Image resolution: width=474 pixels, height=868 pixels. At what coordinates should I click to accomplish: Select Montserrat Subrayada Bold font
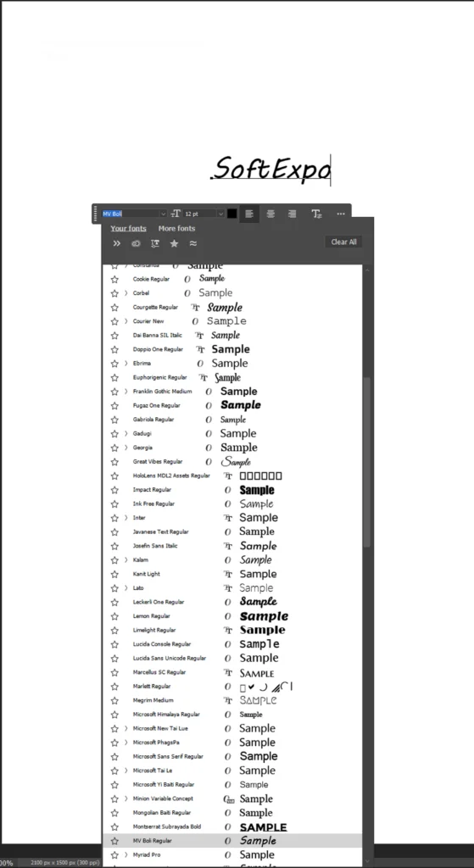232,827
